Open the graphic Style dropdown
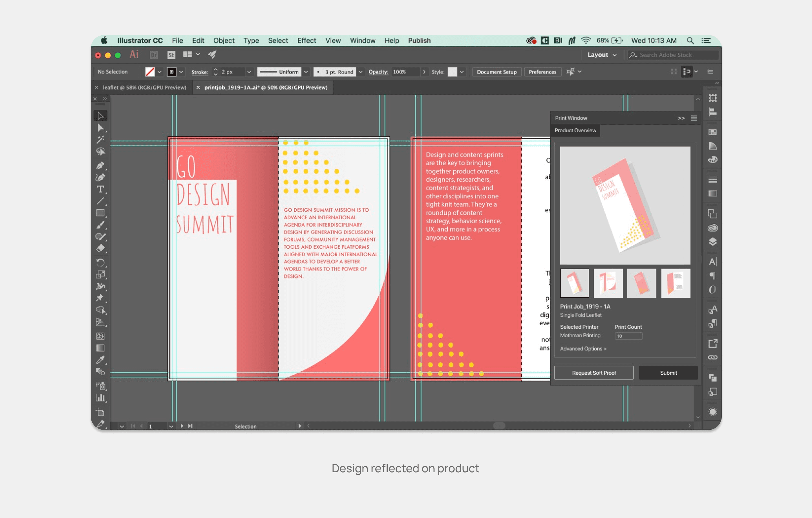812x518 pixels. pos(462,72)
